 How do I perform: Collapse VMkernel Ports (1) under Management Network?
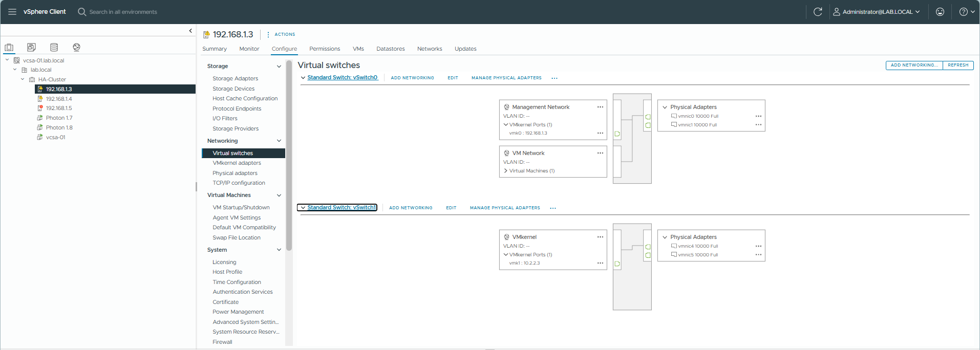(x=506, y=125)
